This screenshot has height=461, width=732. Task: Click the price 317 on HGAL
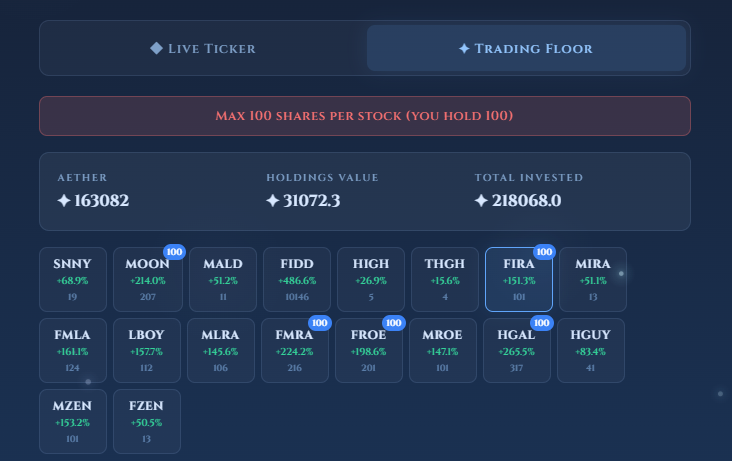click(516, 368)
